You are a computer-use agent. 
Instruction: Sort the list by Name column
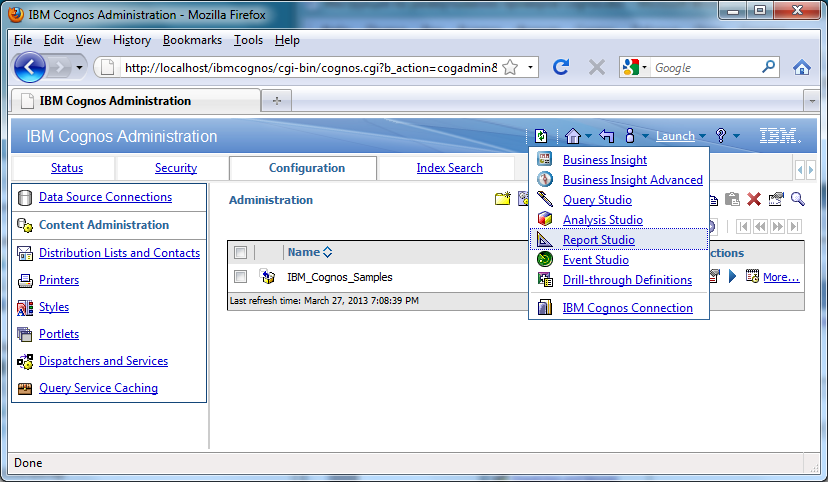point(310,252)
